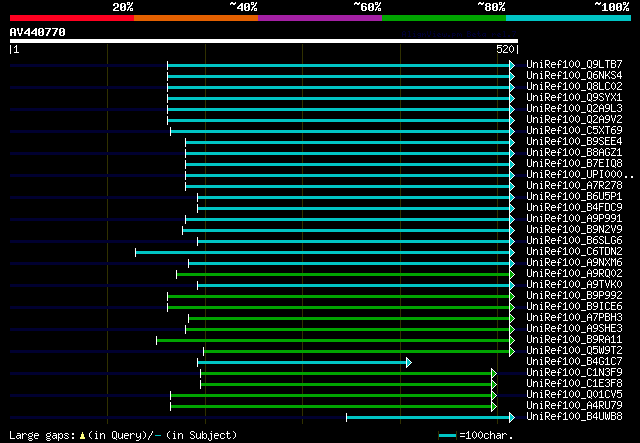Select the UniRef100_B4UWB8 label
Image resolution: width=640 pixels, height=443 pixels.
(574, 417)
